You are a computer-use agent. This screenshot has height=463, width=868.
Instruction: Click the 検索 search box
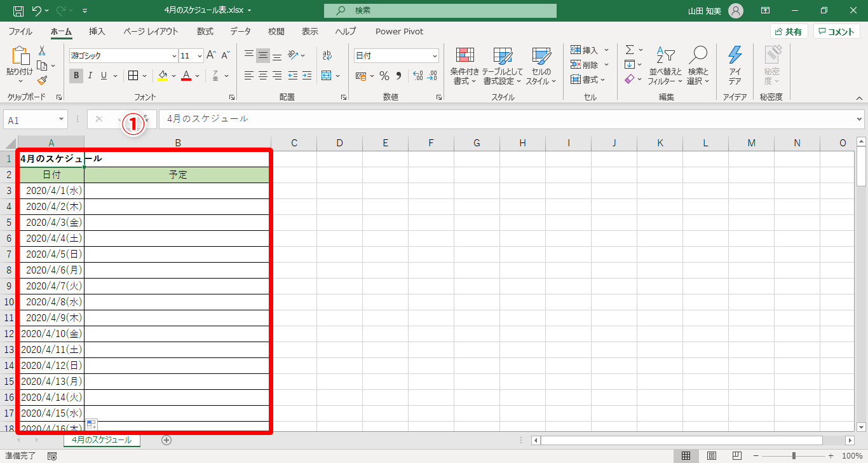coord(440,11)
